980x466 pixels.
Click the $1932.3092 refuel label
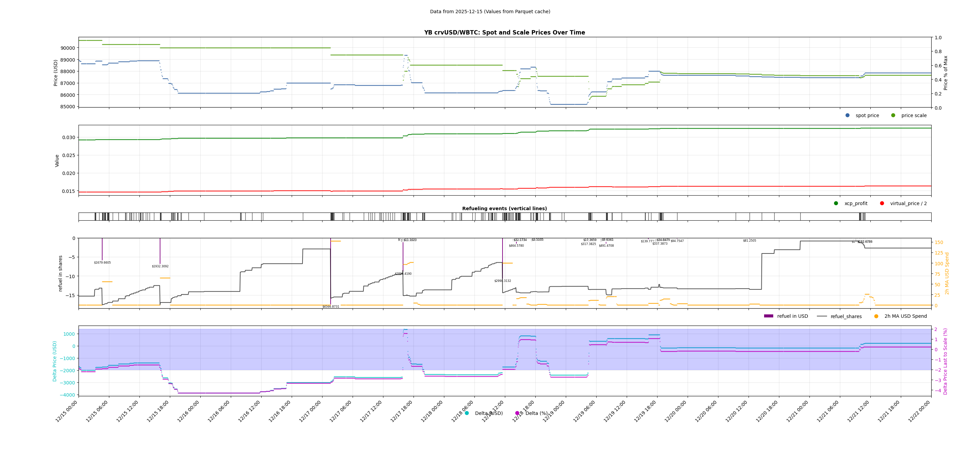[160, 266]
